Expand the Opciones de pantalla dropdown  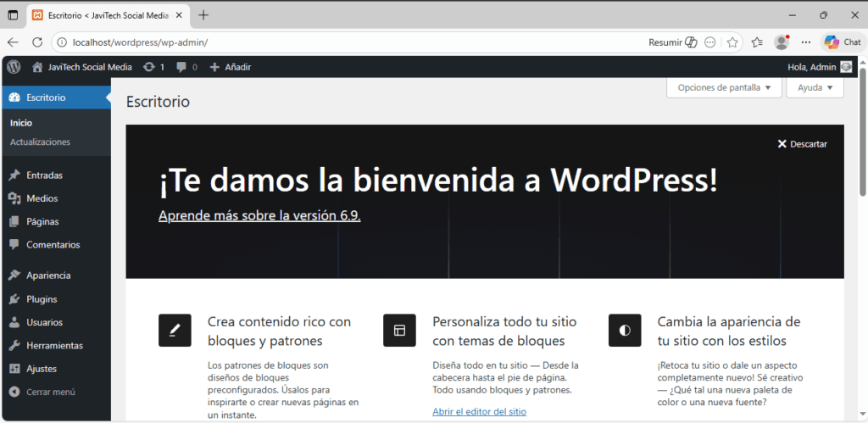[723, 87]
